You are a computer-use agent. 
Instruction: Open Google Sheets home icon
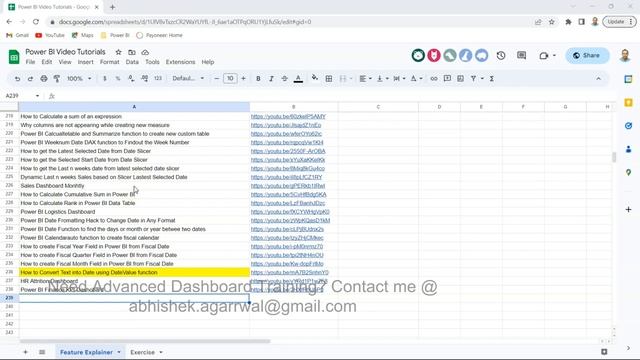click(14, 56)
